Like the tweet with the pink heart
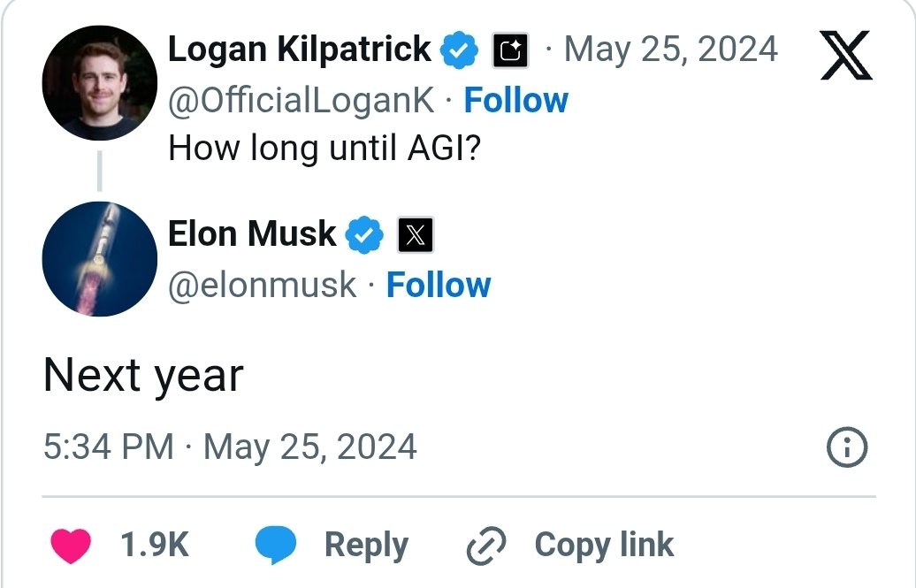Screen dimensions: 916x588 tap(71, 546)
